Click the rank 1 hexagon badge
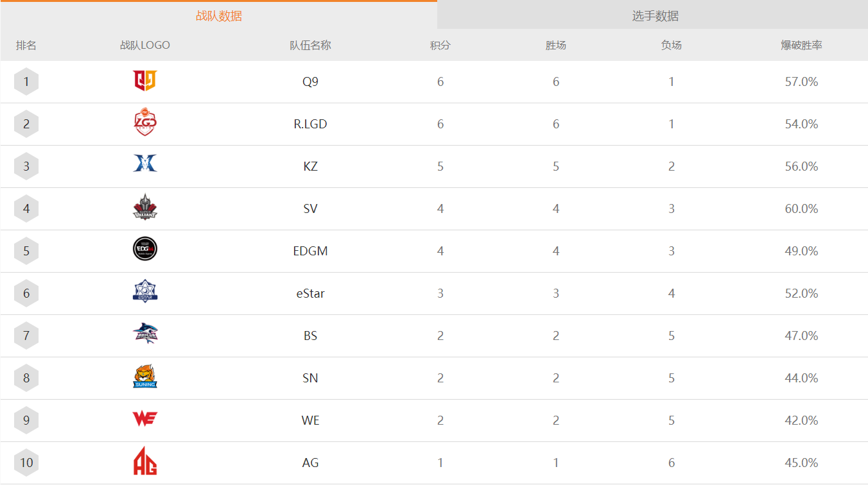Viewport: 868px width, 485px height. (x=26, y=81)
